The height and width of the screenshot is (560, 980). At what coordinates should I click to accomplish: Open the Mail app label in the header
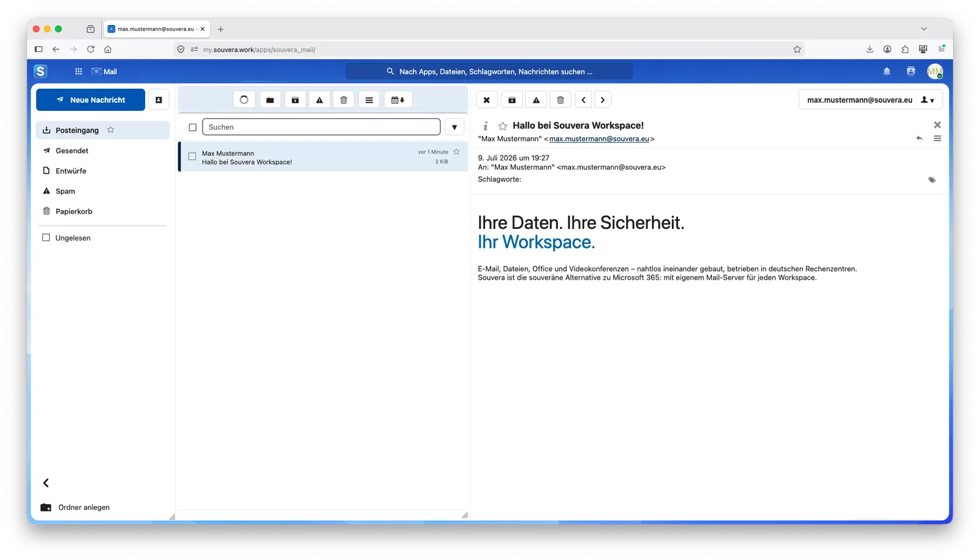point(104,72)
